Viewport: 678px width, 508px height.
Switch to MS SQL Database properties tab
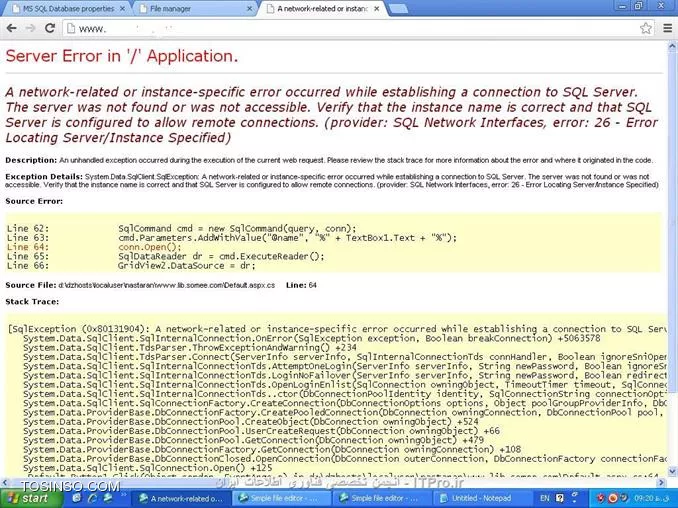[x=68, y=9]
